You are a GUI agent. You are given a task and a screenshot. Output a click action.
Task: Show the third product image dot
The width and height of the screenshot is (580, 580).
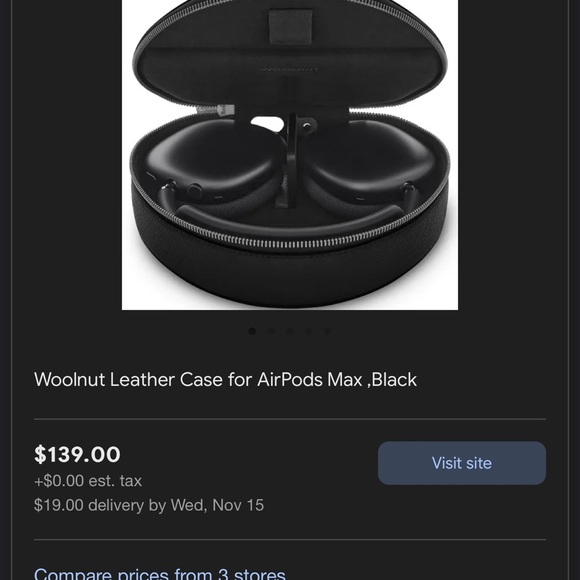point(290,331)
